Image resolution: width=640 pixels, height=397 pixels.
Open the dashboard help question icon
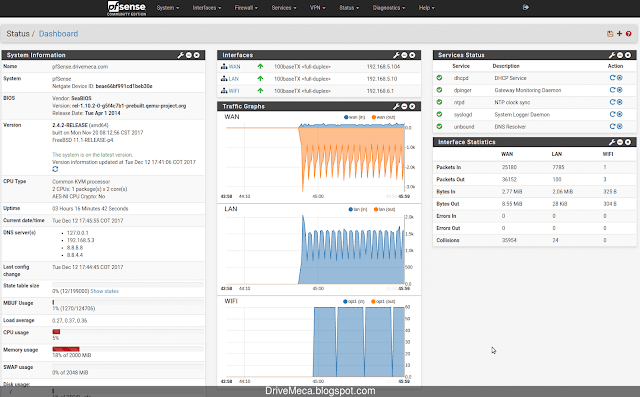(629, 34)
